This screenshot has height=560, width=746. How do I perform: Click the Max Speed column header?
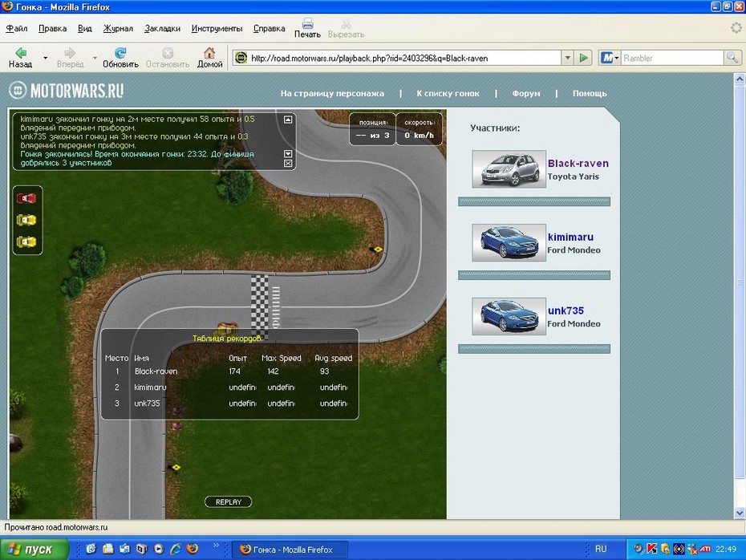[282, 359]
